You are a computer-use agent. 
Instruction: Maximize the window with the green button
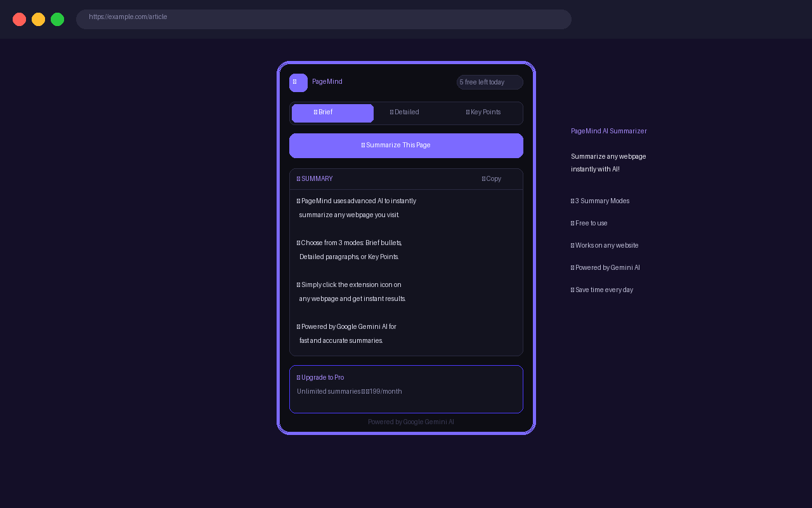pos(57,19)
